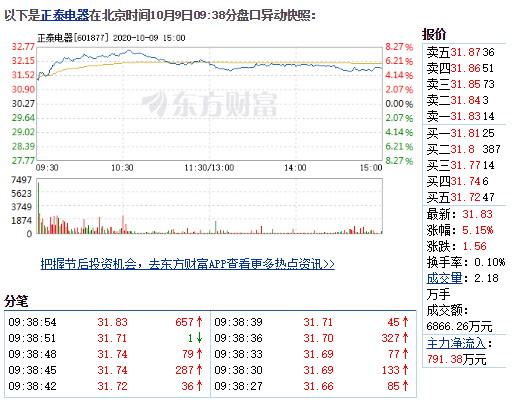Click the 成交量 link

[x=444, y=278]
